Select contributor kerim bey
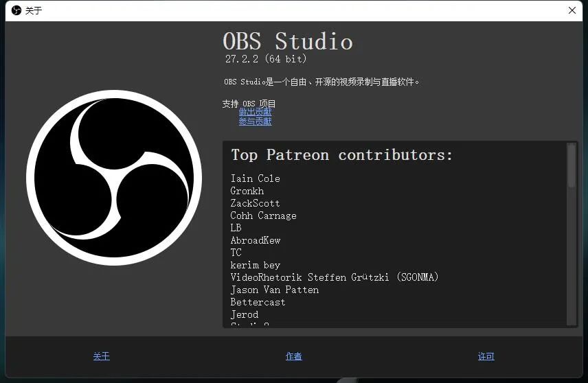The image size is (588, 383). [x=256, y=265]
